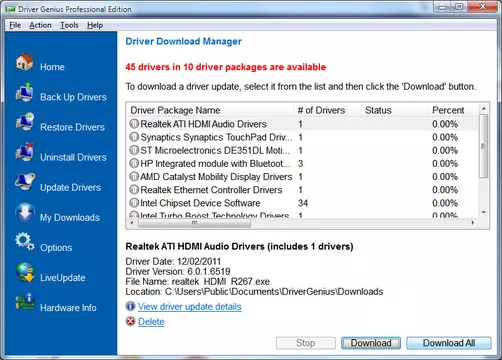This screenshot has width=502, height=360.
Task: Open the Tools menu
Action: coord(69,25)
